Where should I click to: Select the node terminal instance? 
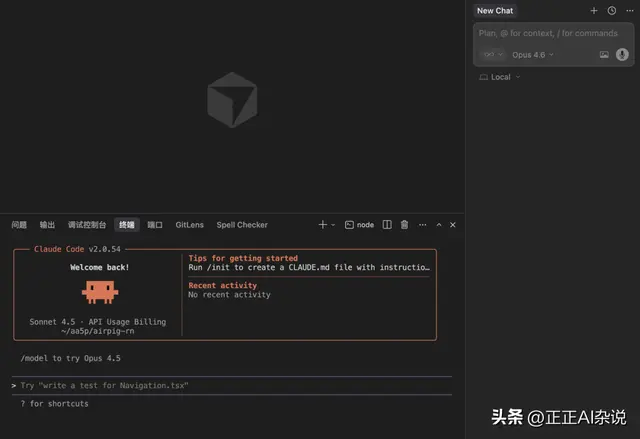point(359,225)
